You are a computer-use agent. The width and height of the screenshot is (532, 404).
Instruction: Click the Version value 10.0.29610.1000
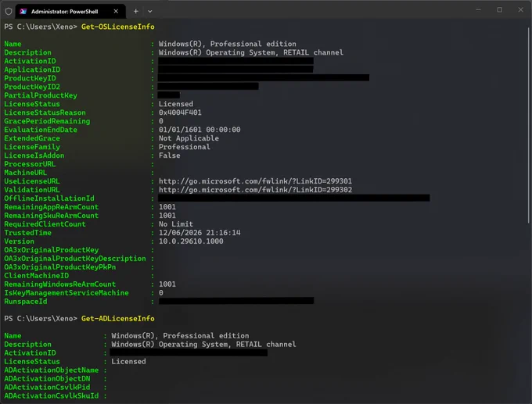[191, 241]
